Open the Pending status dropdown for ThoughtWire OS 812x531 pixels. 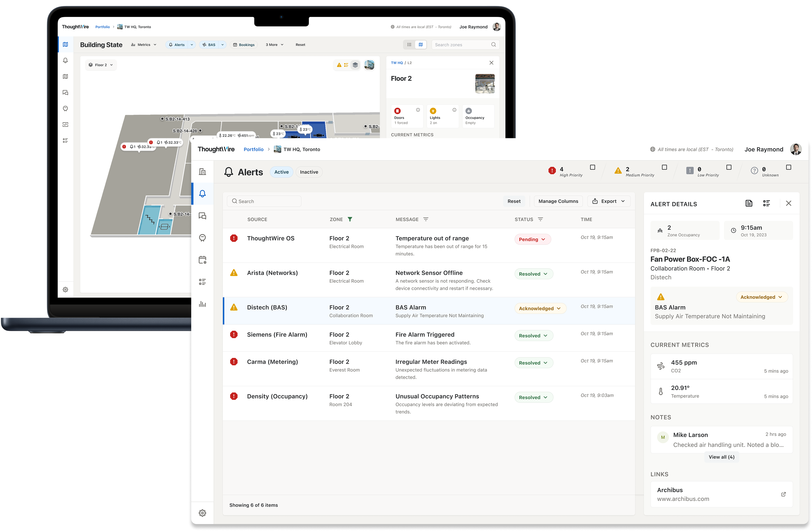[x=533, y=239]
